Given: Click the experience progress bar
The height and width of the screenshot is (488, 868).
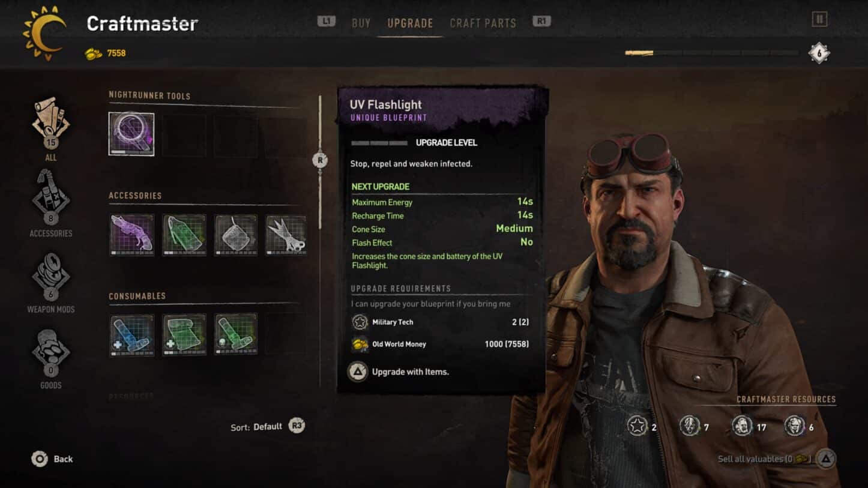Looking at the screenshot, I should (x=711, y=53).
